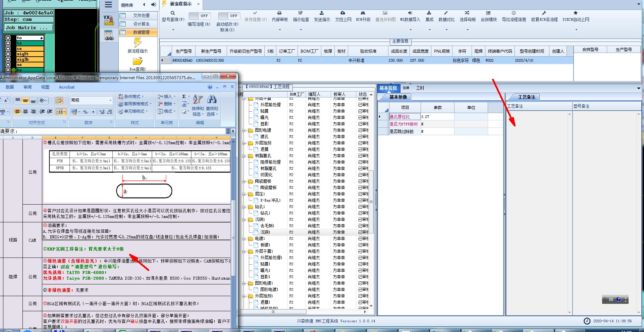Select the 沉铜1 process tree row
Viewport: 644px width, 332px height.
point(265,232)
